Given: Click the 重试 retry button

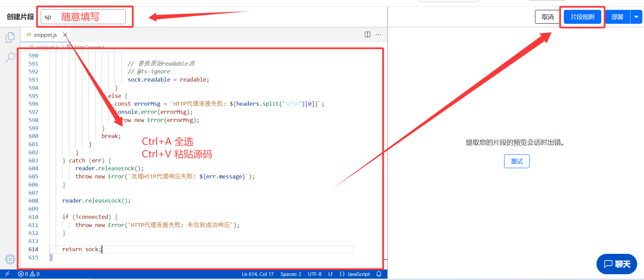Looking at the screenshot, I should [x=517, y=161].
